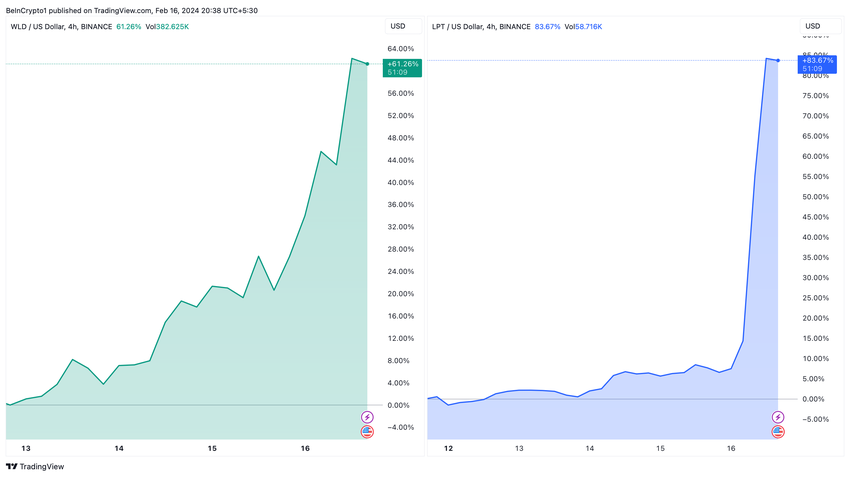Select the LPT volume value 58.716K
The height and width of the screenshot is (477, 850).
click(x=589, y=27)
